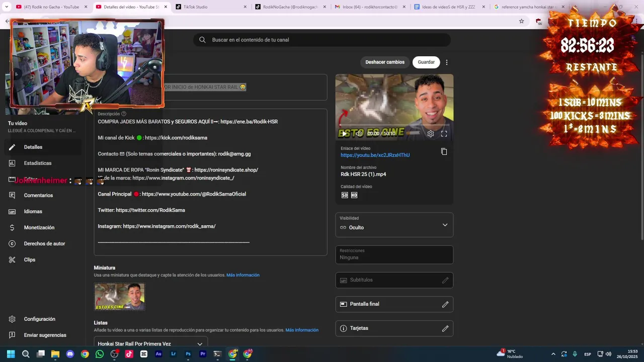The image size is (644, 362).
Task: Play the video preview
Action: (x=344, y=134)
